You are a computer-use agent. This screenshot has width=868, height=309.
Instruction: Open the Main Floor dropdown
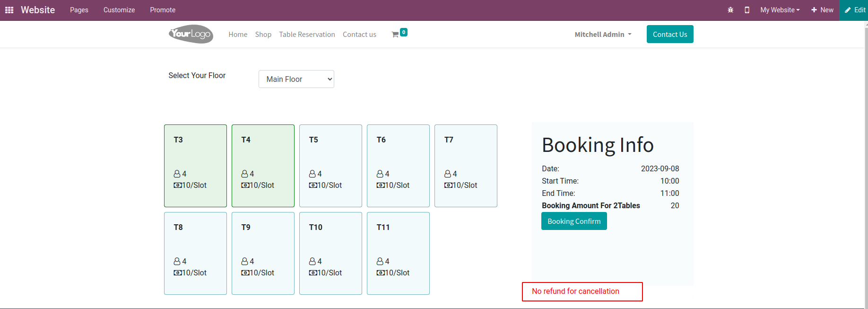(x=296, y=79)
